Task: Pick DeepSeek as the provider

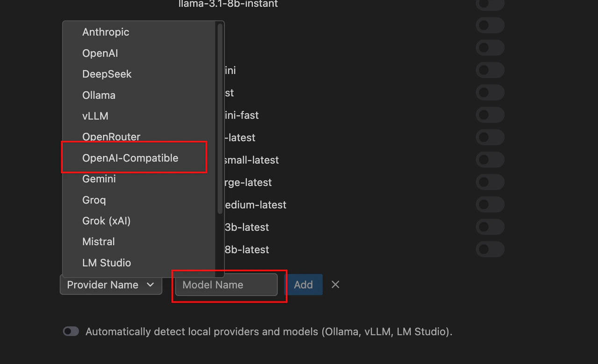Action: (x=139, y=74)
